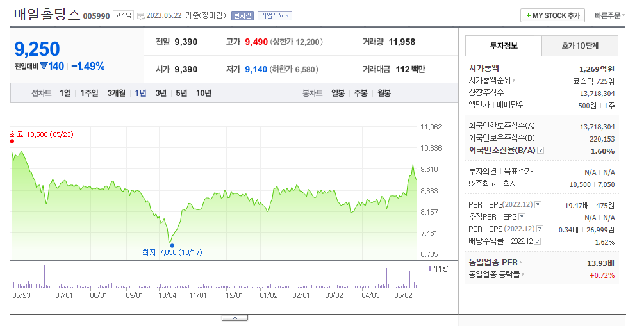Click 배당수익률 value 1.62%
Screen dimensions: 644x326
604,242
